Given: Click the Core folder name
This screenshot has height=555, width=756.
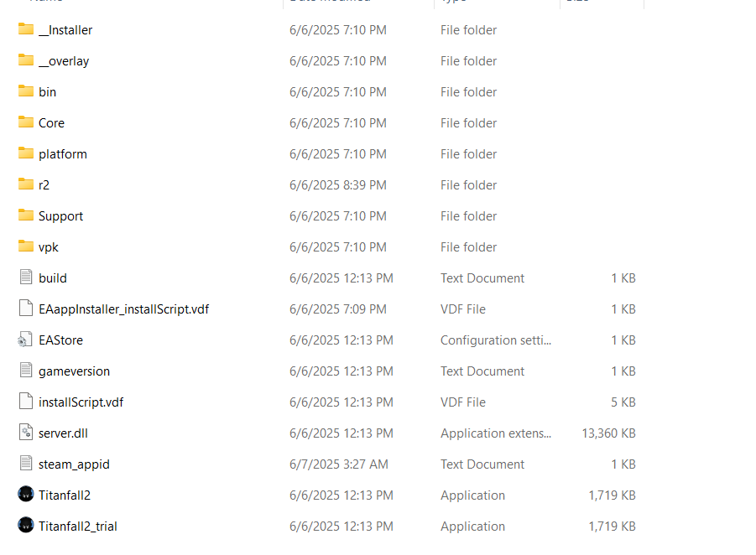Looking at the screenshot, I should click(51, 123).
